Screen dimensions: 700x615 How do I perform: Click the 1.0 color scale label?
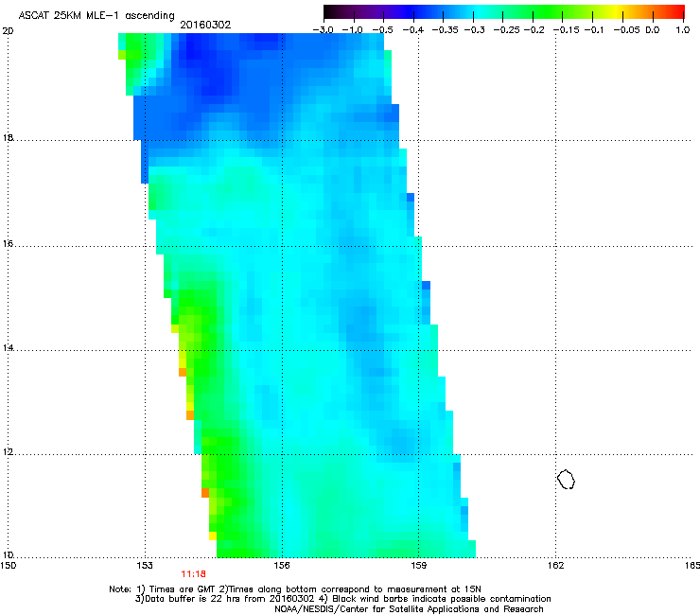(683, 30)
